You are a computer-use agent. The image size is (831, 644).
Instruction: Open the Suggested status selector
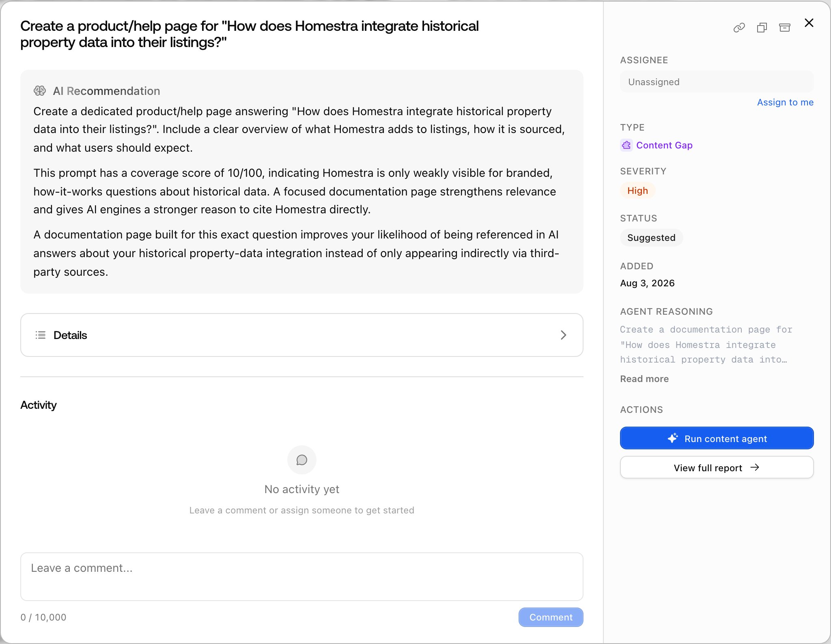click(651, 238)
